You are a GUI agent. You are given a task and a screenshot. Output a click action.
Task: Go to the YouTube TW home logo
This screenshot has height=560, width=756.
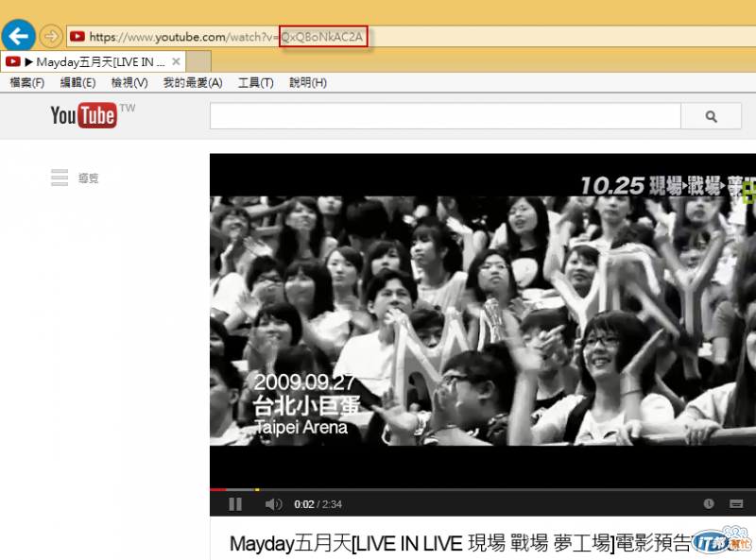93,115
